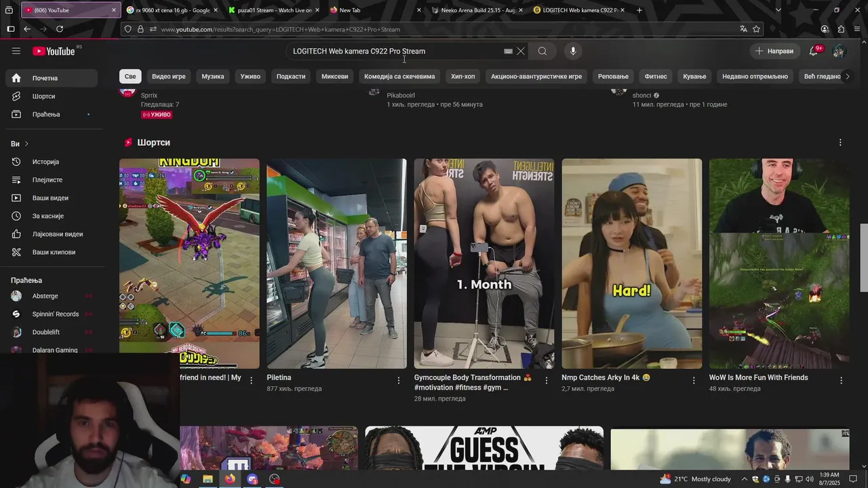The width and height of the screenshot is (868, 488).
Task: Click the translate page icon in address bar
Action: click(743, 29)
